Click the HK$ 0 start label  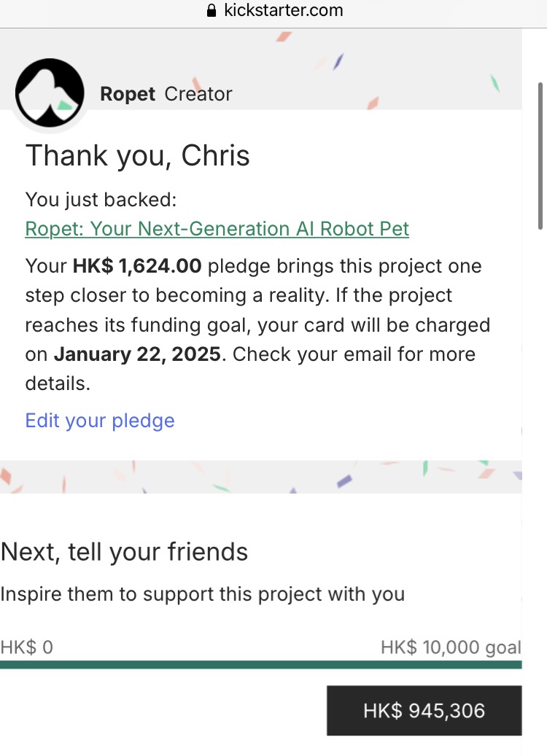click(x=27, y=647)
